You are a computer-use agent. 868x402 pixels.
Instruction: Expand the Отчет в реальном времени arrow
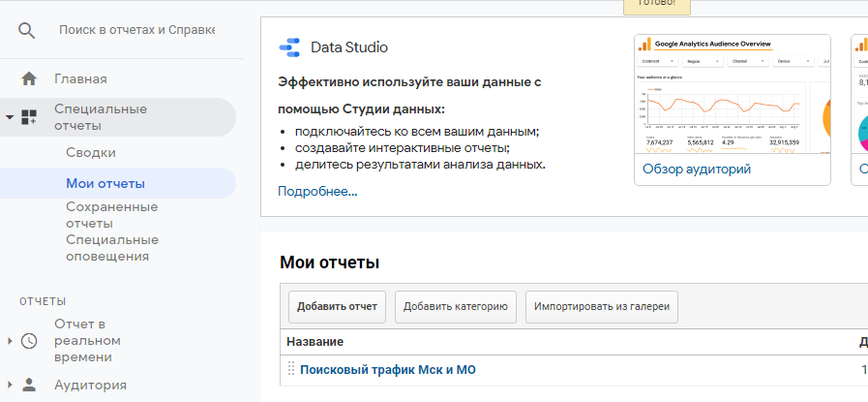pyautogui.click(x=10, y=340)
